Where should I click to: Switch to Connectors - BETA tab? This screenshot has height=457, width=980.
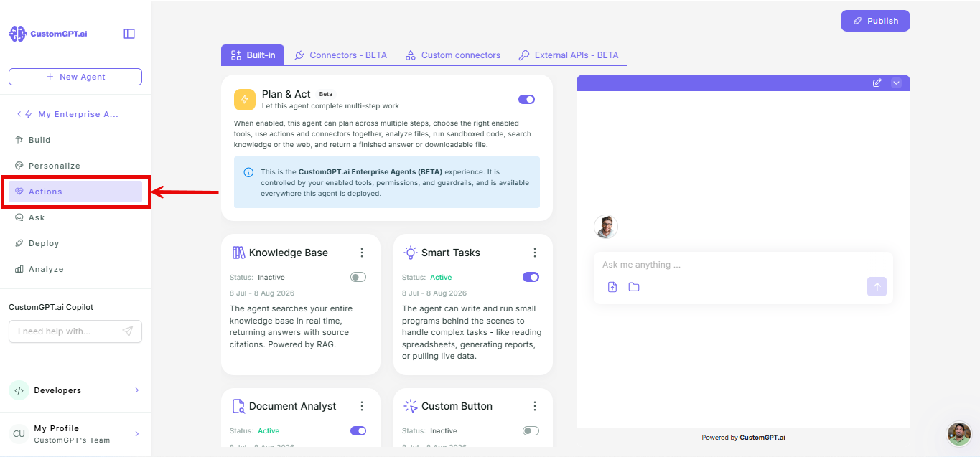pos(341,55)
